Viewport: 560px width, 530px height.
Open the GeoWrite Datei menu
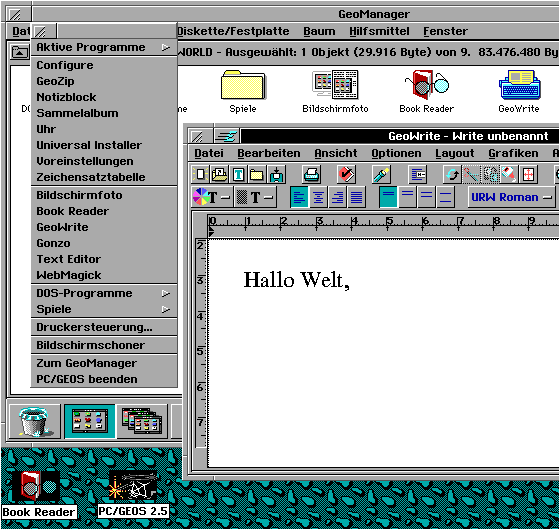coord(209,153)
